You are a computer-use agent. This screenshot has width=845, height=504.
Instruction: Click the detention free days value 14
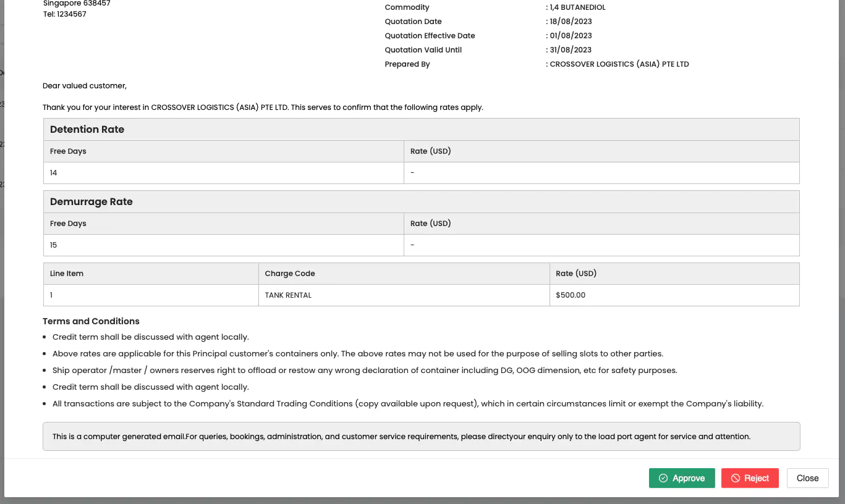click(x=54, y=173)
